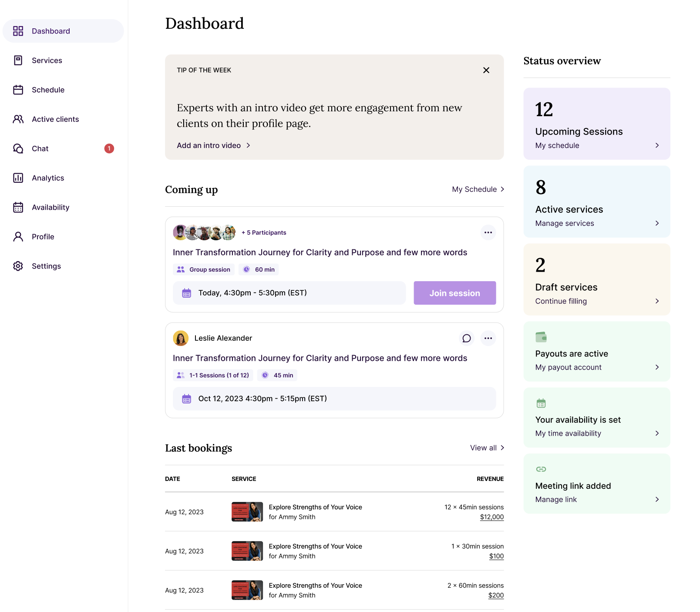This screenshot has height=612, width=700.
Task: Click the Group session tag
Action: (x=204, y=269)
